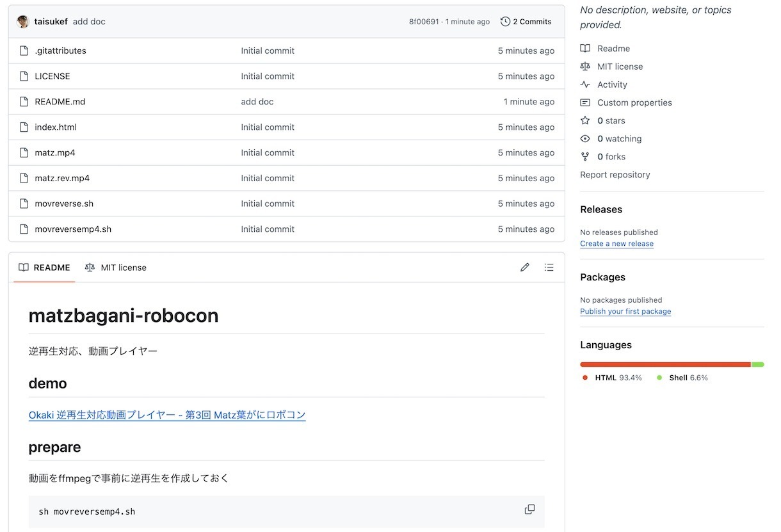
Task: Open the index.html file
Action: (x=56, y=127)
